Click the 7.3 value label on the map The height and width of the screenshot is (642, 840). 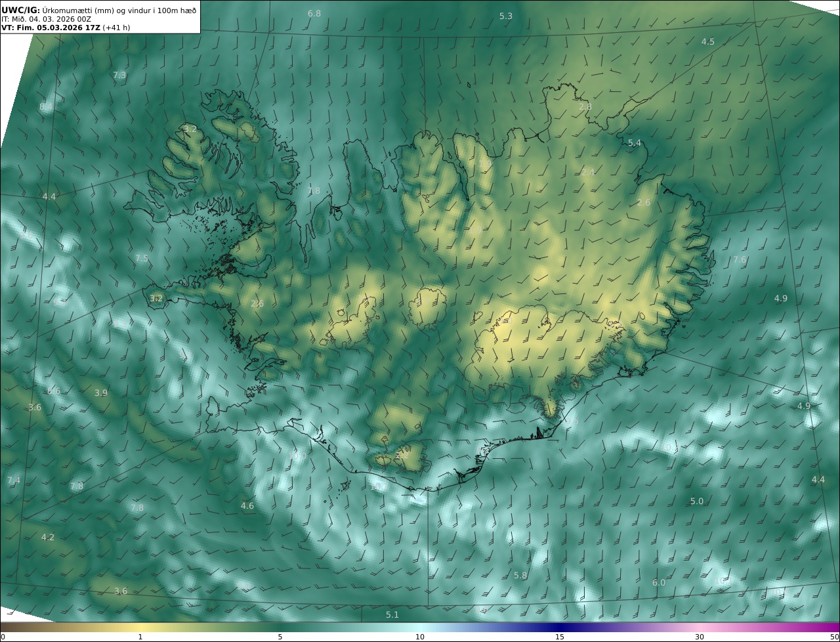point(119,75)
